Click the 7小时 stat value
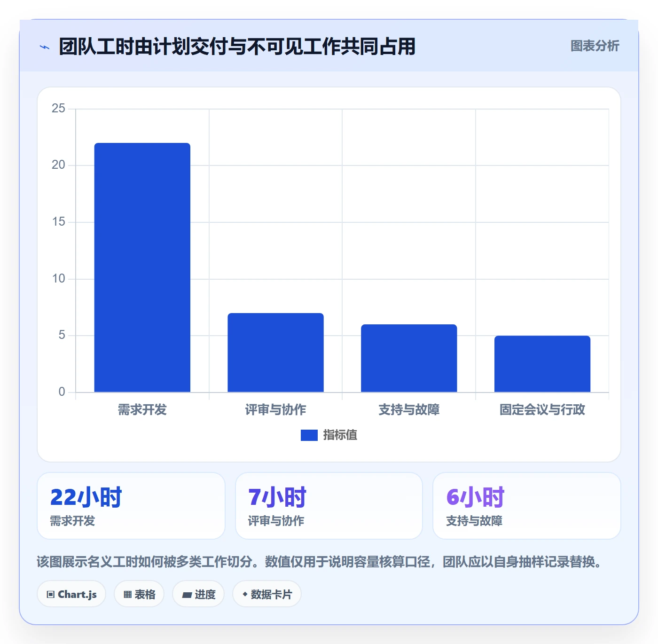Screen dimensions: 658x644 coord(277,497)
